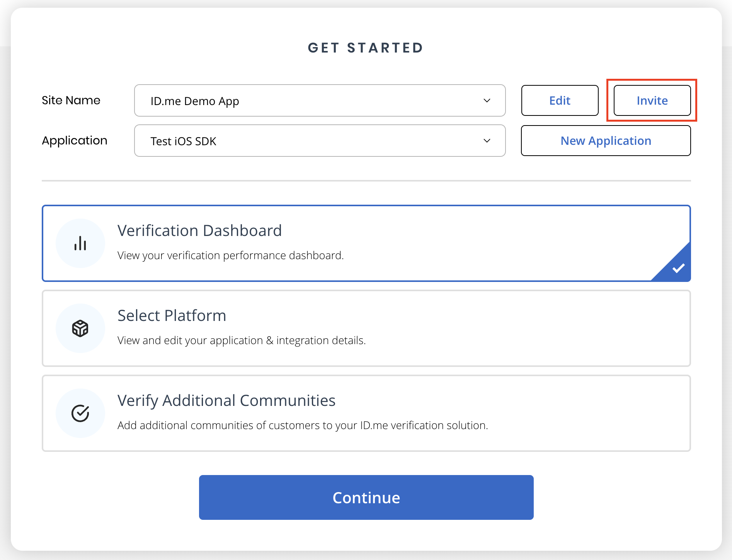Screen dimensions: 732x560
Task: Click the circled checkmark icon for Verify Communities
Action: 80,413
